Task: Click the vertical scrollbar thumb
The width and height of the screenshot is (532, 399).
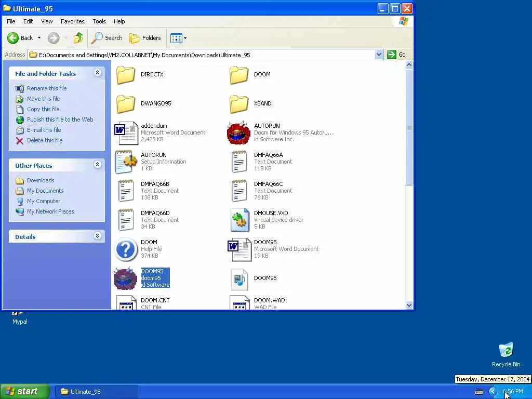Action: [x=409, y=128]
